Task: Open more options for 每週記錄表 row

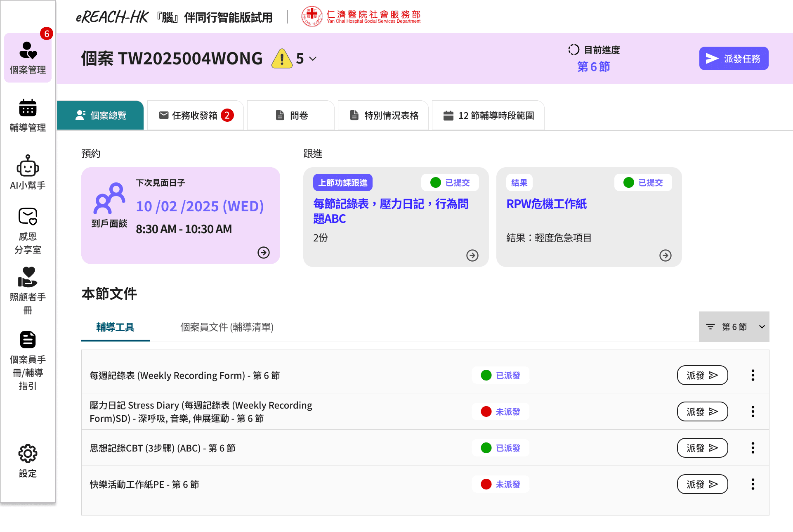Action: click(x=753, y=375)
